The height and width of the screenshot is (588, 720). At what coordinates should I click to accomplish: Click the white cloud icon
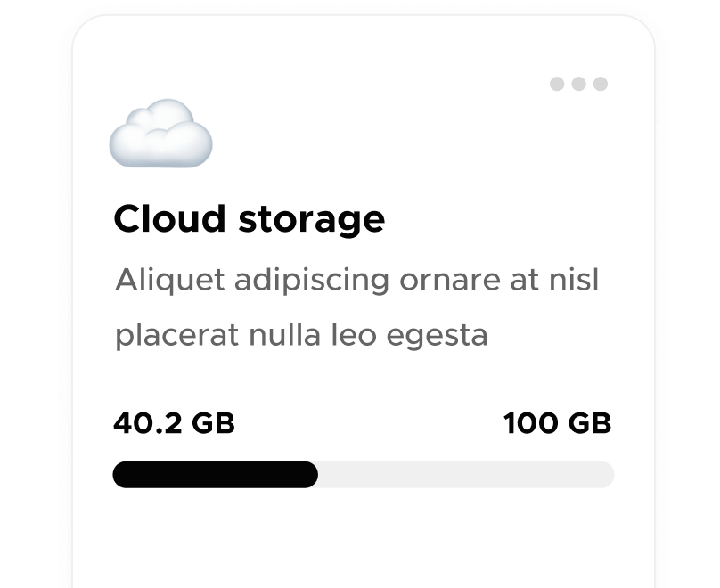[x=160, y=134]
